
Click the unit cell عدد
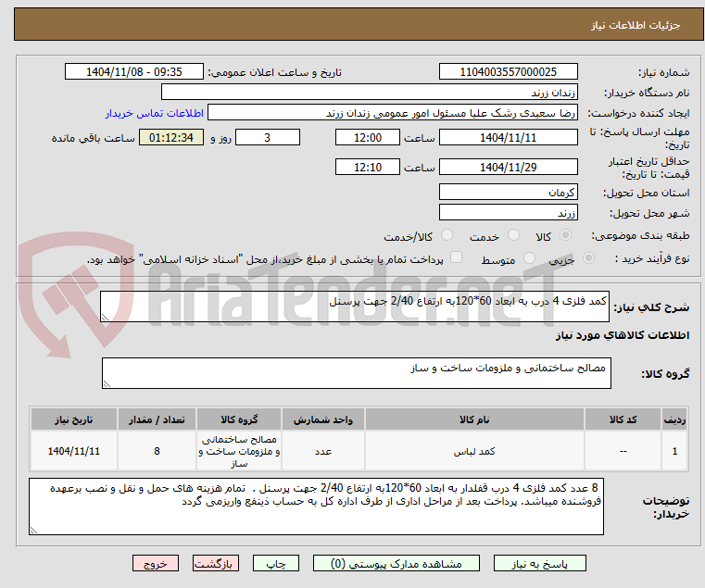[322, 451]
